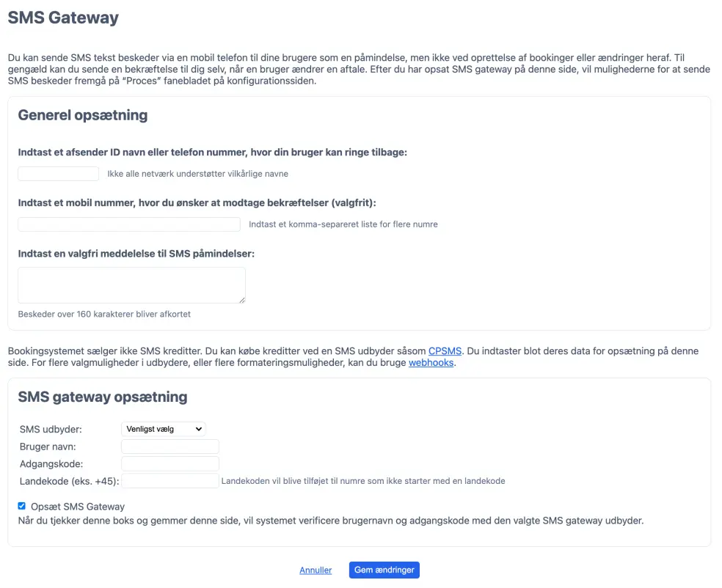Click the textarea resize handle corner
Image resolution: width=722 pixels, height=588 pixels.
(x=241, y=299)
